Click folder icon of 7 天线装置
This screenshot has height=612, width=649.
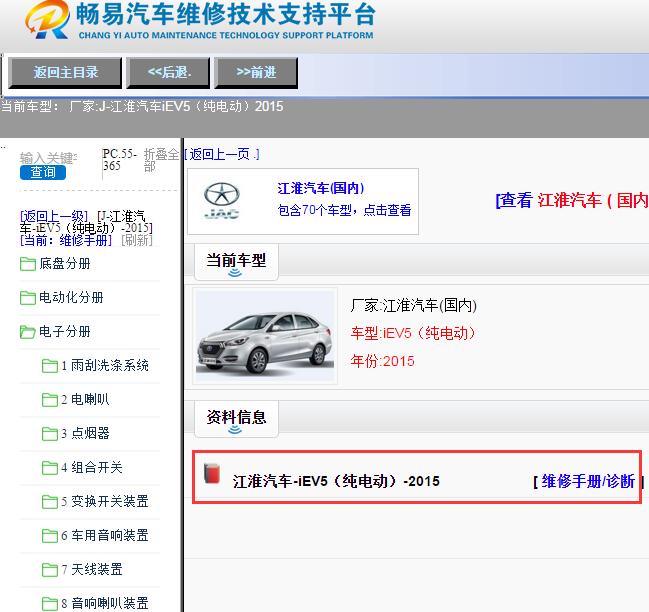50,569
